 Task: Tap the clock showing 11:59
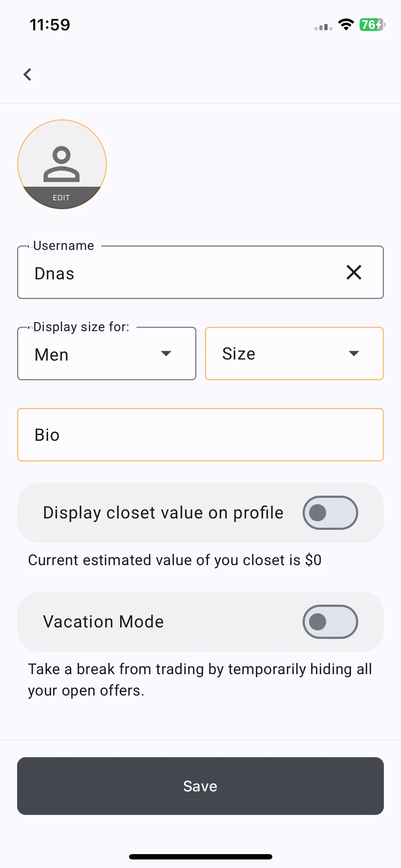(x=50, y=25)
